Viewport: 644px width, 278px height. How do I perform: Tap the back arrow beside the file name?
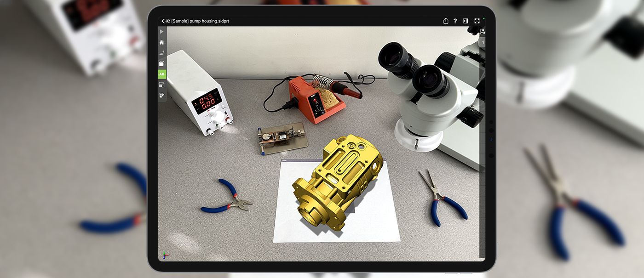click(163, 21)
